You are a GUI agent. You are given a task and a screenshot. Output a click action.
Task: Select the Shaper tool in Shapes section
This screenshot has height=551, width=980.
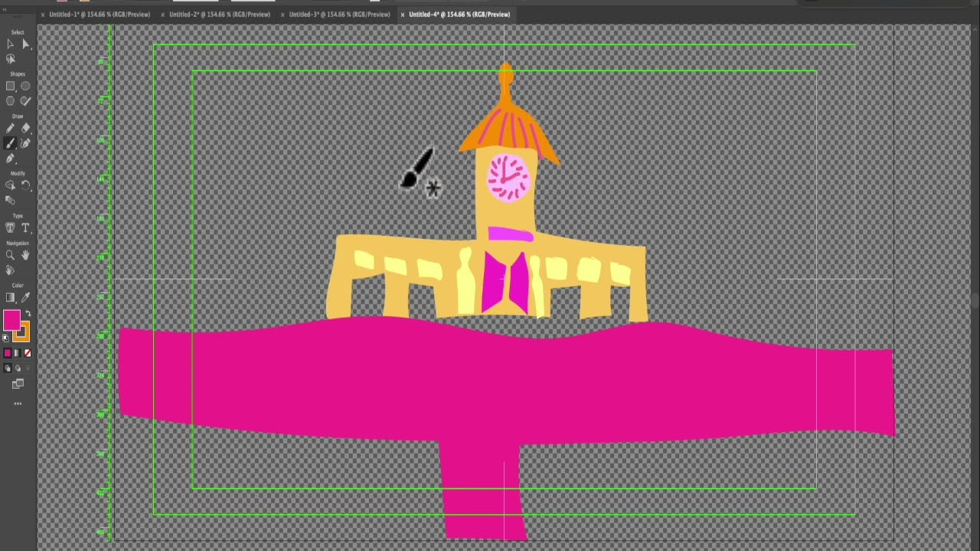pyautogui.click(x=25, y=101)
